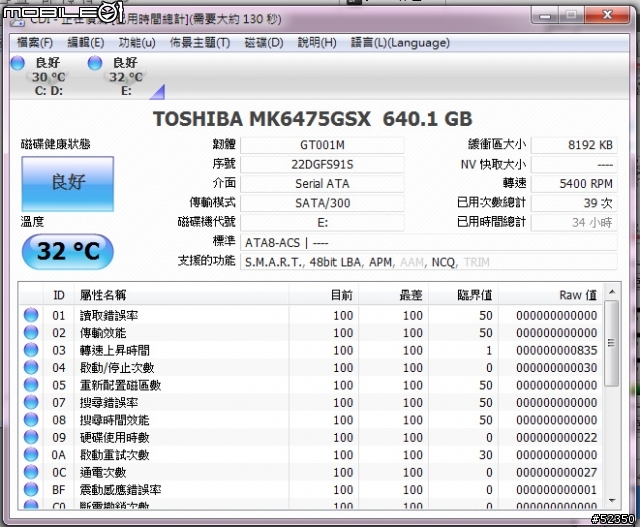The image size is (640, 527).
Task: Open the 功能(u) menu
Action: tap(137, 42)
